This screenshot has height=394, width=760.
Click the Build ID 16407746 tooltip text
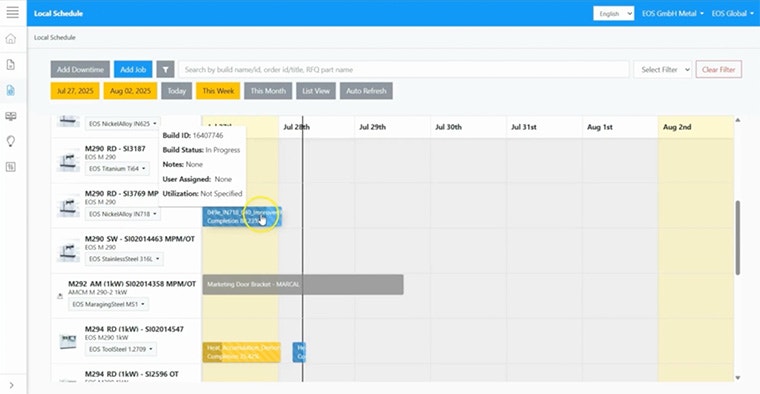(193, 135)
